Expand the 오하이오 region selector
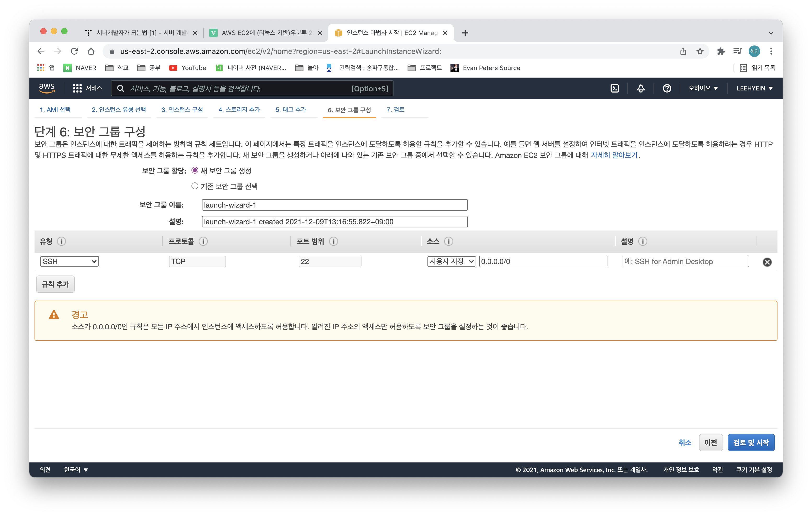 (x=703, y=88)
